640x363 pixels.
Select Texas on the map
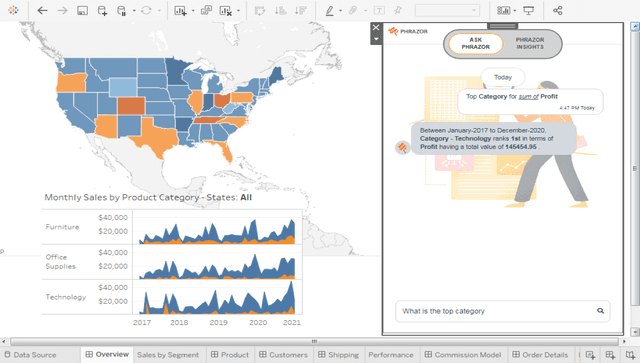[x=157, y=137]
